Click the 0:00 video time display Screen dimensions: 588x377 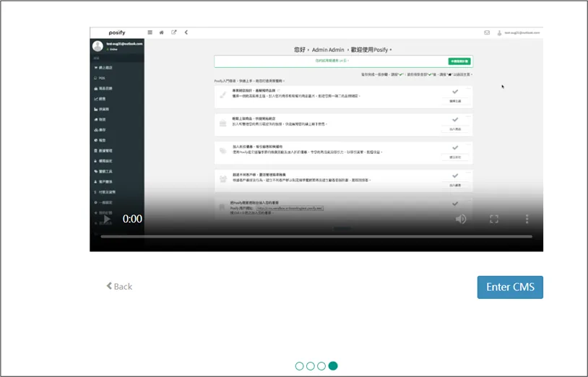pos(132,219)
